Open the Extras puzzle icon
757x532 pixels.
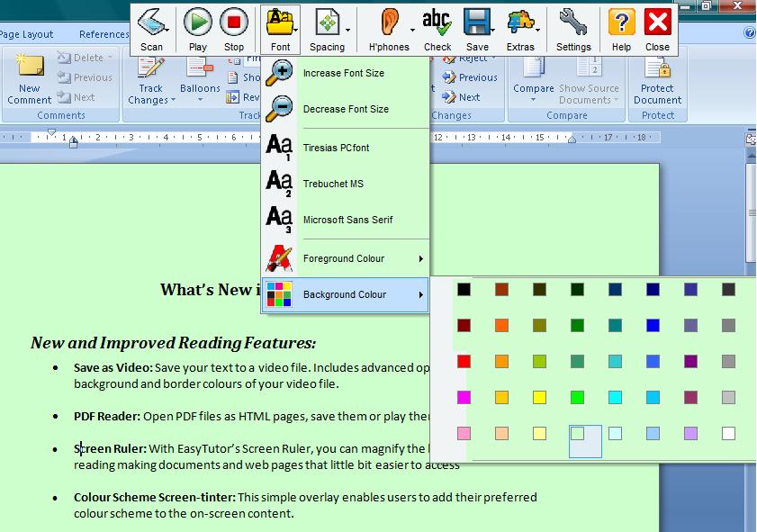click(520, 23)
